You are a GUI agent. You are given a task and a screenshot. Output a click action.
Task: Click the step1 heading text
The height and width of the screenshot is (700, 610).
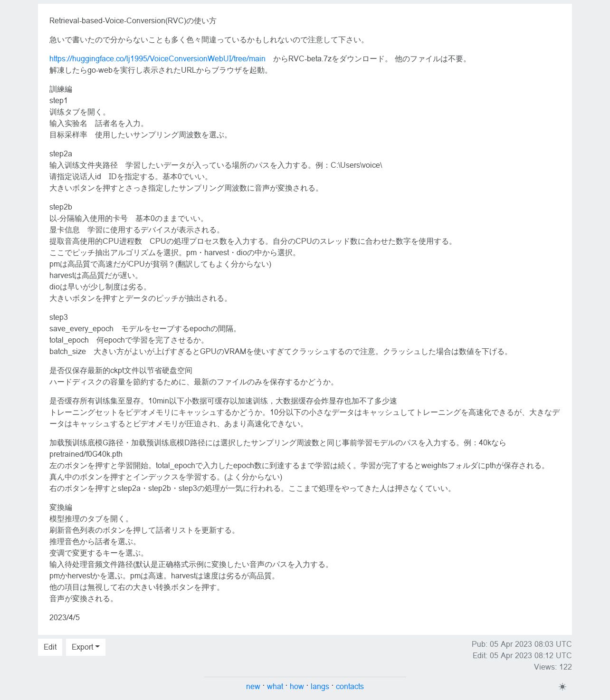pyautogui.click(x=58, y=101)
